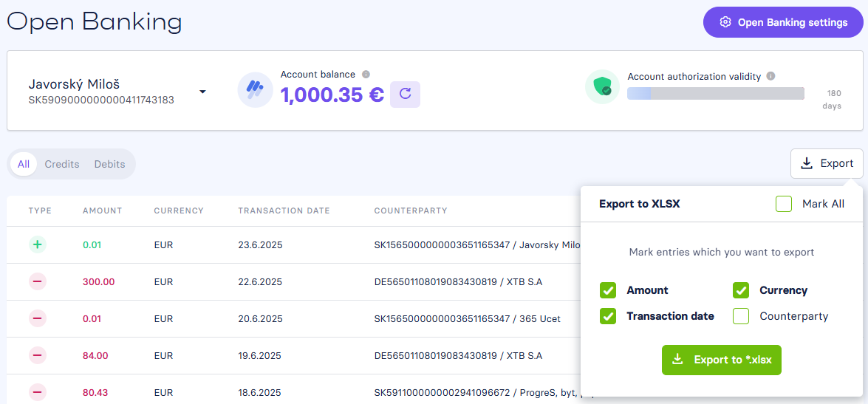
Task: Click the Account balance info icon
Action: point(366,74)
